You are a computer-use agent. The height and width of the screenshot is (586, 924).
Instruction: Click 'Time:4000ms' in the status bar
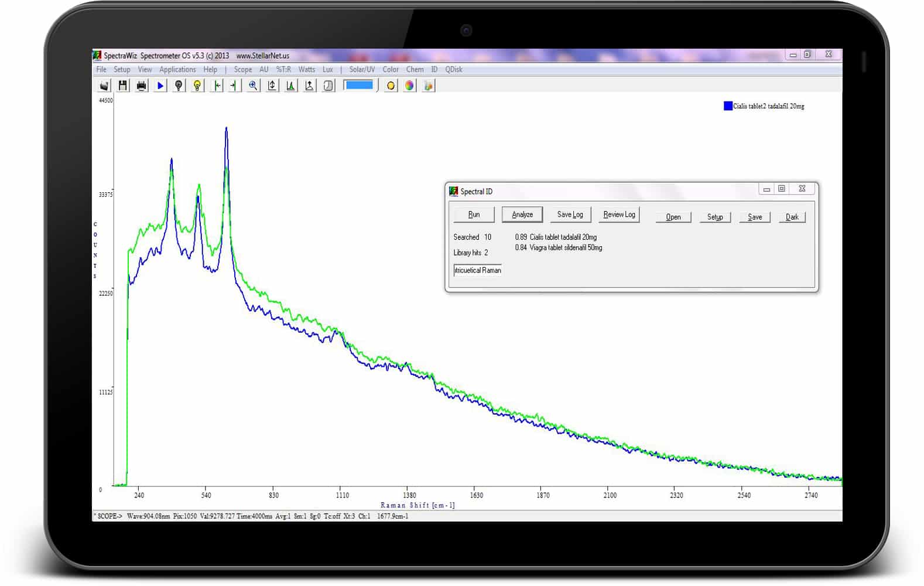(x=254, y=516)
